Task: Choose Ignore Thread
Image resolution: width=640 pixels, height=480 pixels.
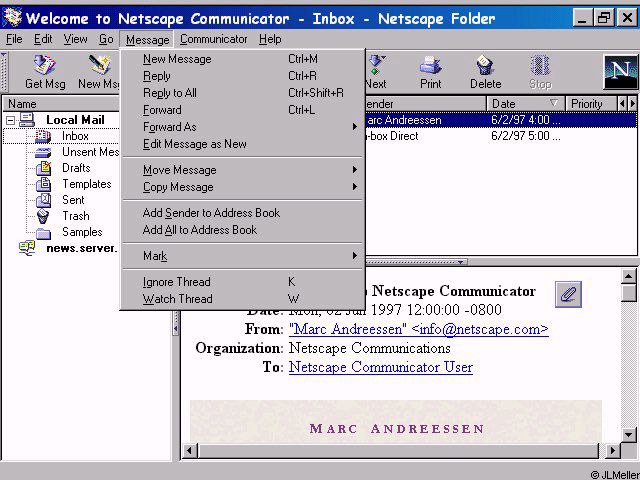Action: click(242, 282)
